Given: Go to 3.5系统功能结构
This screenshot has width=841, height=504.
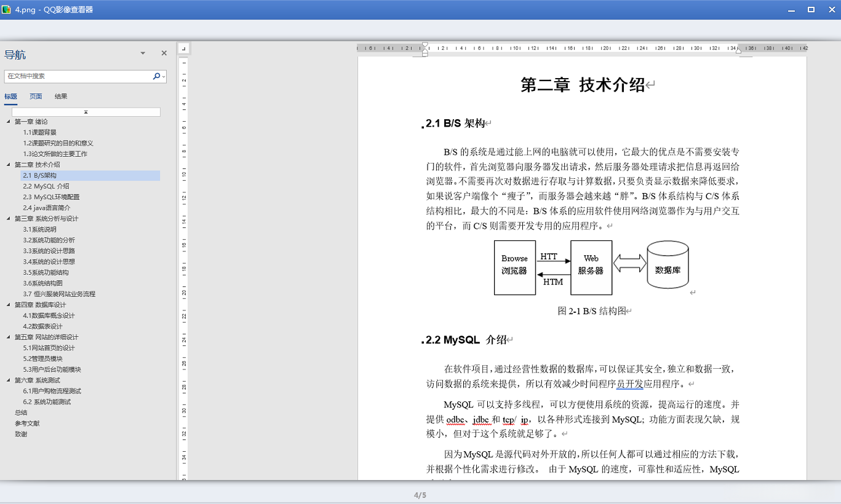Looking at the screenshot, I should 46,272.
